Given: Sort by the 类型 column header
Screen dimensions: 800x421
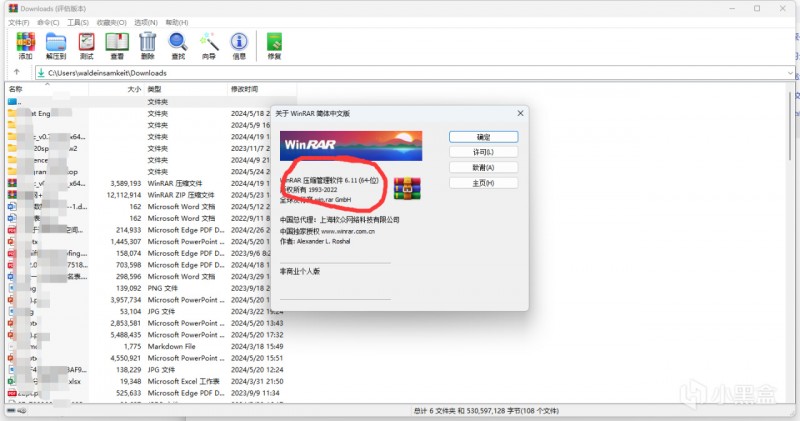Looking at the screenshot, I should click(185, 89).
